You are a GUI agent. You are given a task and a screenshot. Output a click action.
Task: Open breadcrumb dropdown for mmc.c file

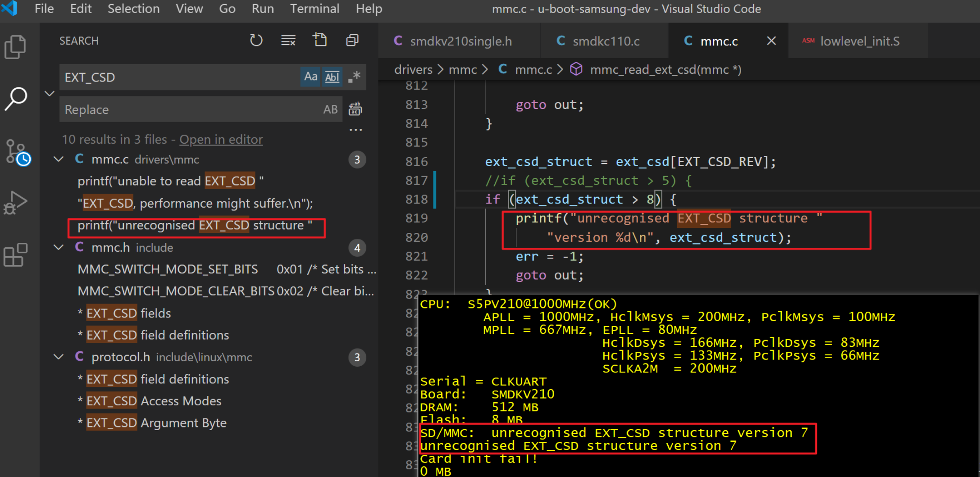click(533, 69)
